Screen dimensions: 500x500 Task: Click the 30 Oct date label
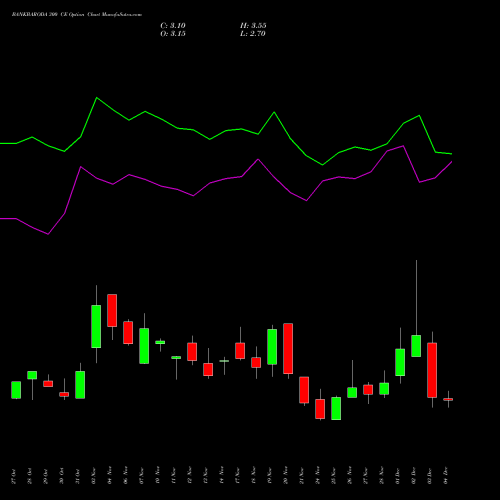click(x=62, y=476)
